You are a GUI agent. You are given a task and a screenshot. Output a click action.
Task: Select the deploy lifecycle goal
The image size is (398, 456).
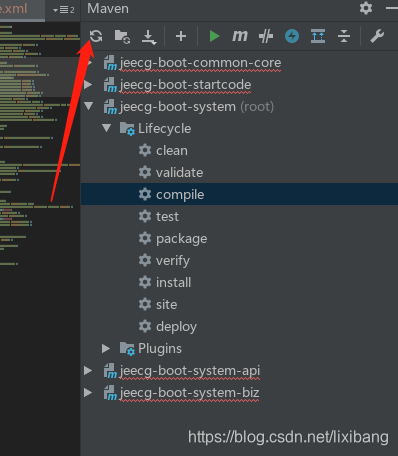[x=176, y=327]
